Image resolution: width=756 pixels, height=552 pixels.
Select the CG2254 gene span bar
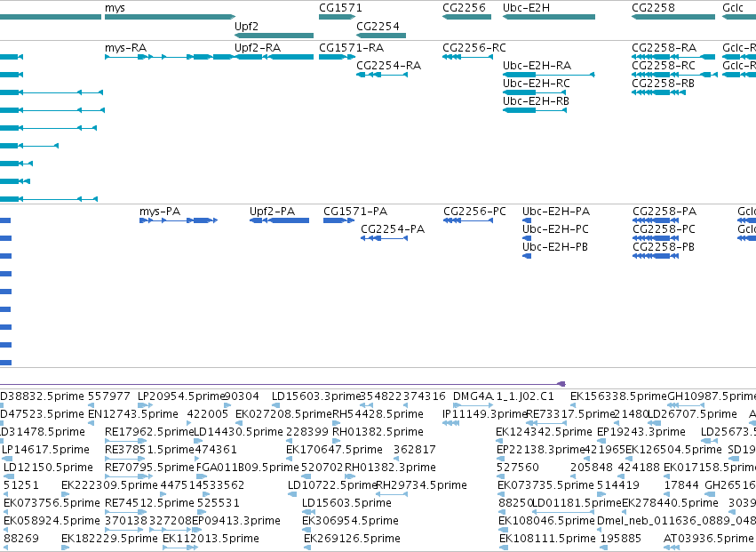(381, 36)
